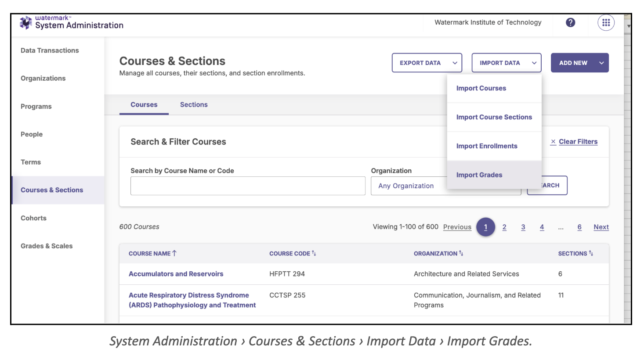
Task: Click the Course Code column header
Action: 289,254
